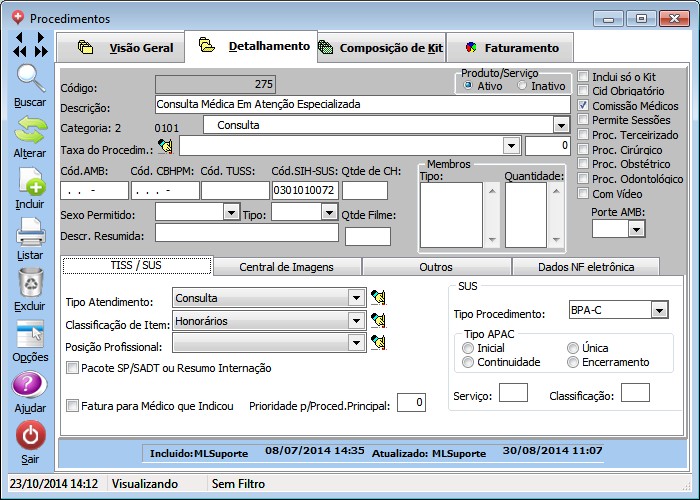Open the Opções sidebar icon

tap(30, 335)
